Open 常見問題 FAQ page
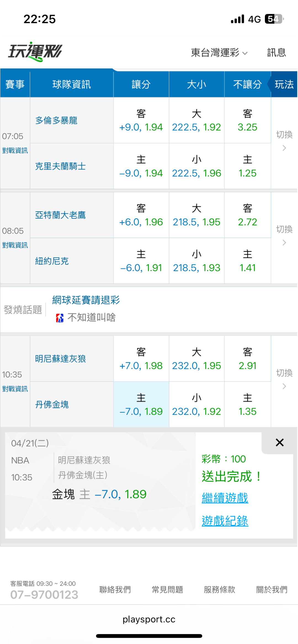Screen dimensions: 298x644 click(x=167, y=590)
